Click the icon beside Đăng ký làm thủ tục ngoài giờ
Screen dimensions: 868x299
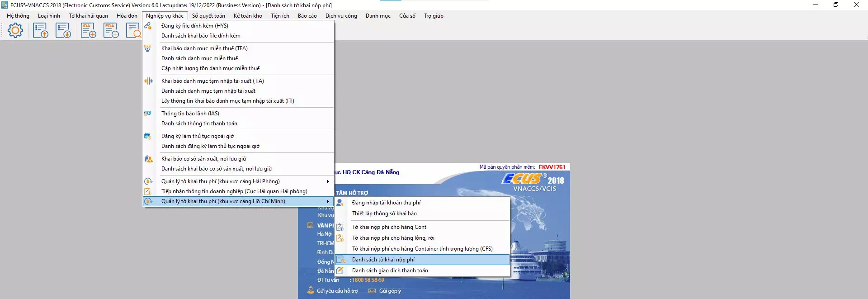[x=148, y=136]
